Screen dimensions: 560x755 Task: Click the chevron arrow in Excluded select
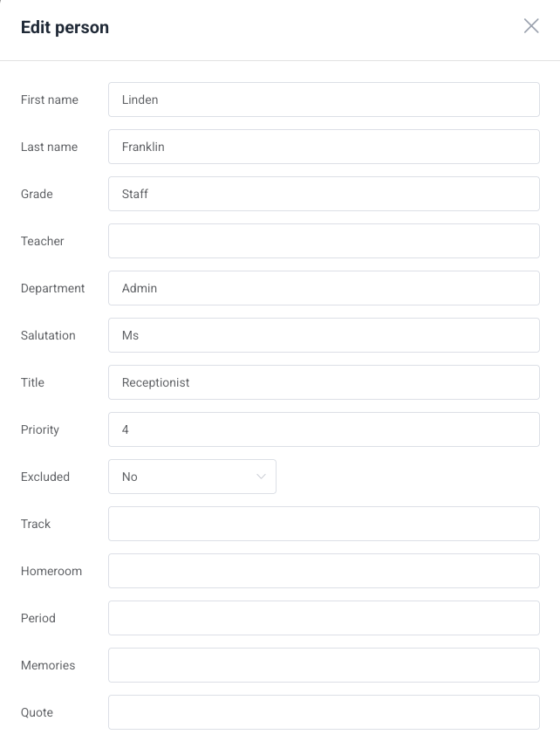(261, 477)
